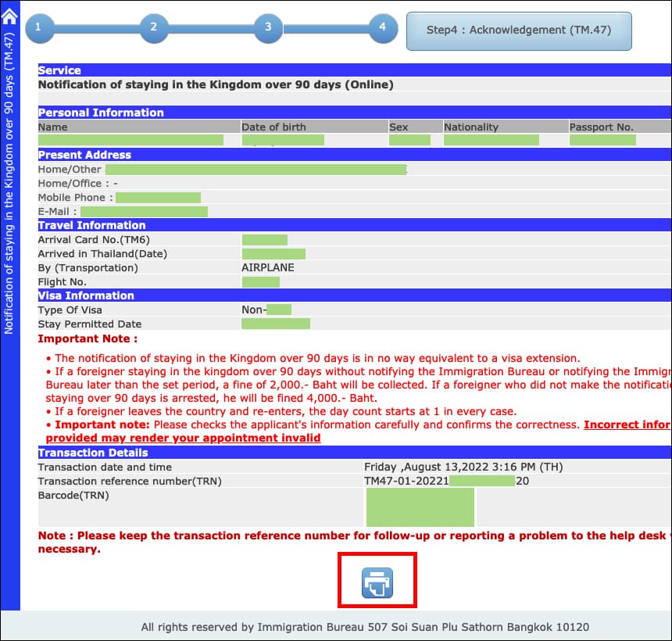Click the 'Barcode(TRN)' label
The width and height of the screenshot is (672, 641).
pos(73,496)
